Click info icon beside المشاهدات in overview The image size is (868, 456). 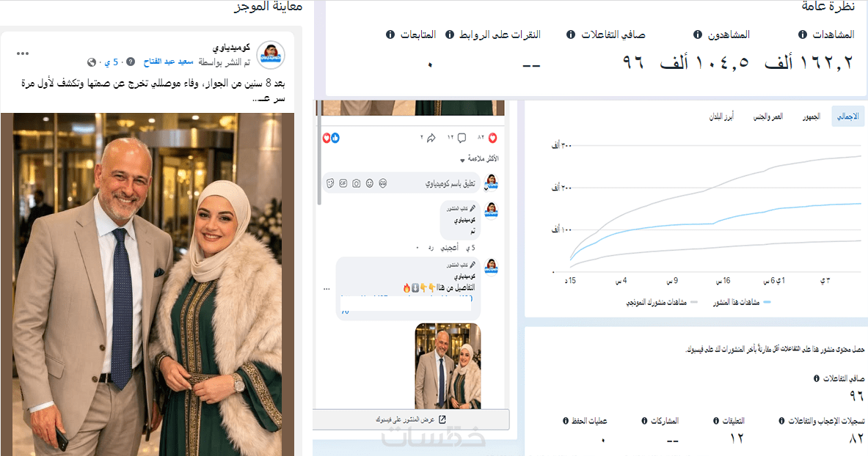pyautogui.click(x=802, y=34)
